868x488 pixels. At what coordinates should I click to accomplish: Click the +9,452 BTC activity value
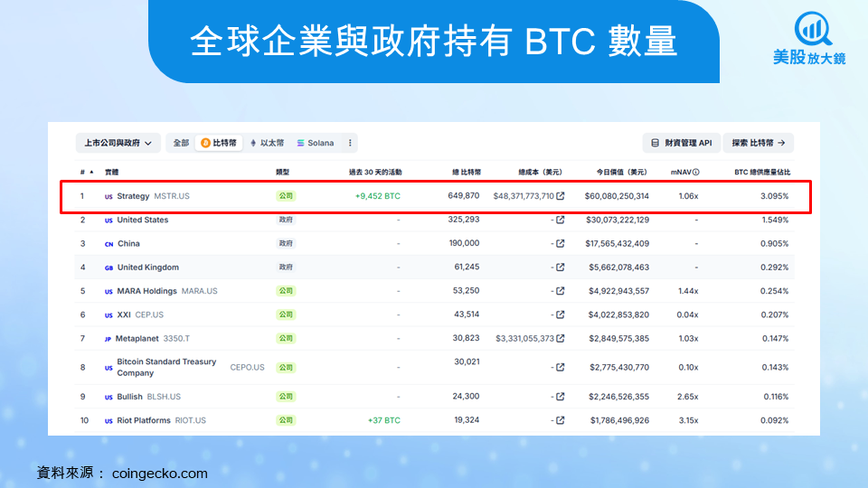(x=378, y=196)
